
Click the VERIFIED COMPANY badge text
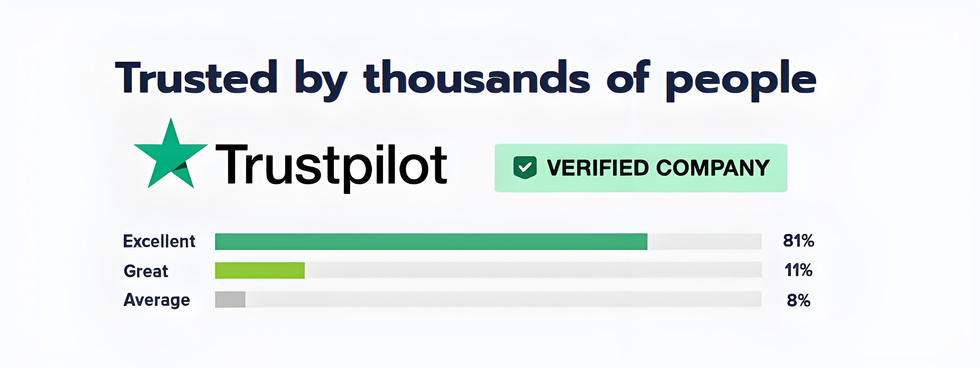point(658,168)
